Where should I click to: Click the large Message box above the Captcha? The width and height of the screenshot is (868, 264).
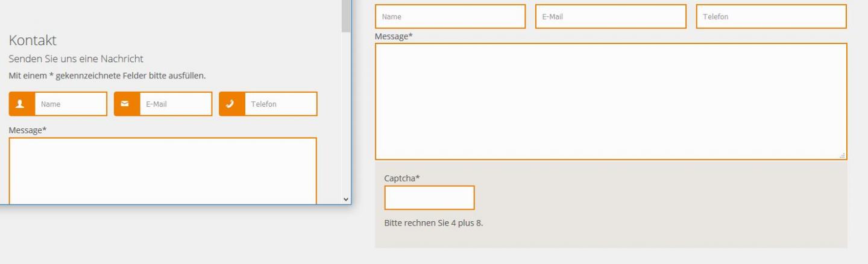pyautogui.click(x=611, y=101)
